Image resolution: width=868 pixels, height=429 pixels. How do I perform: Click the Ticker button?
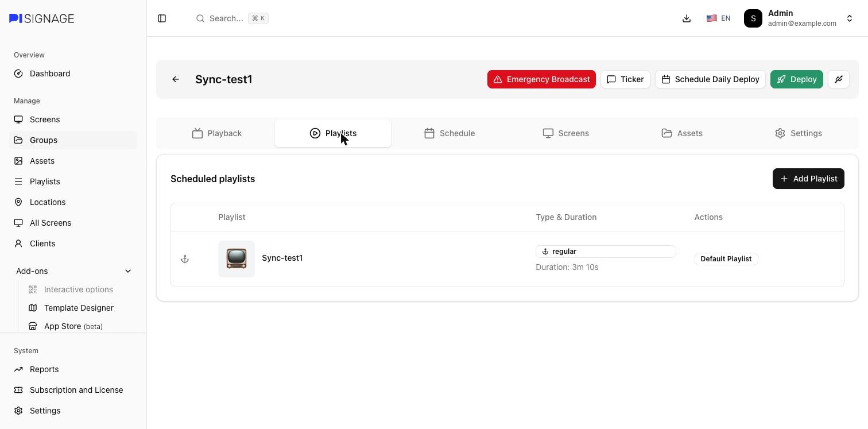pyautogui.click(x=625, y=79)
